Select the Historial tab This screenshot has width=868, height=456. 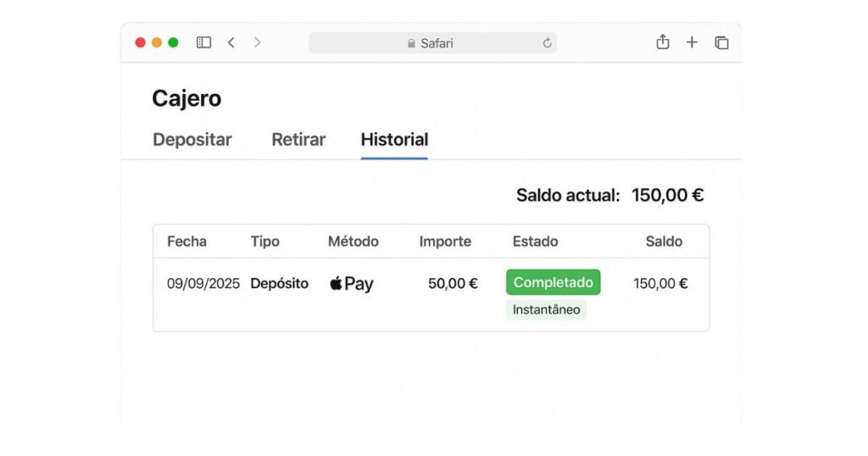coord(394,140)
